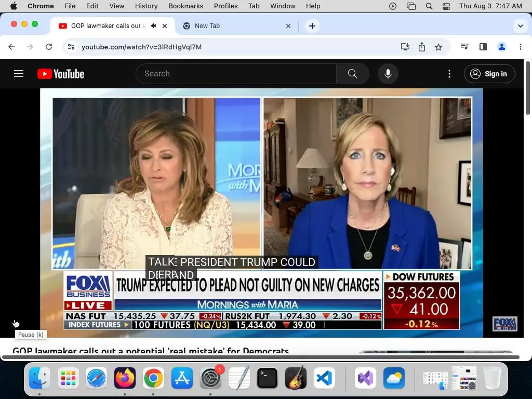Open the Trash in the Dock
This screenshot has width=532, height=399.
pyautogui.click(x=492, y=378)
